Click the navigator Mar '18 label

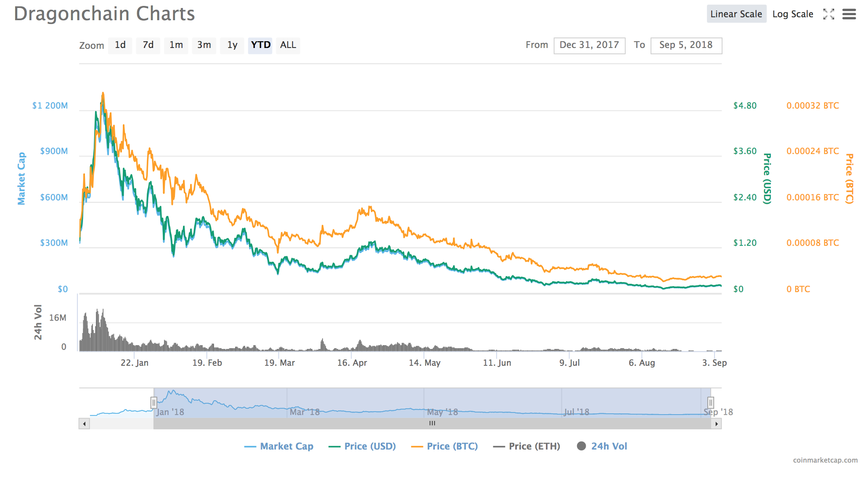(x=304, y=412)
